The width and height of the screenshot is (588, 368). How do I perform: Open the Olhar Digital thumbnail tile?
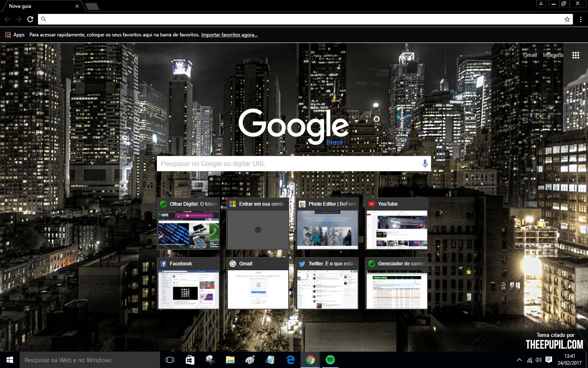coord(188,229)
